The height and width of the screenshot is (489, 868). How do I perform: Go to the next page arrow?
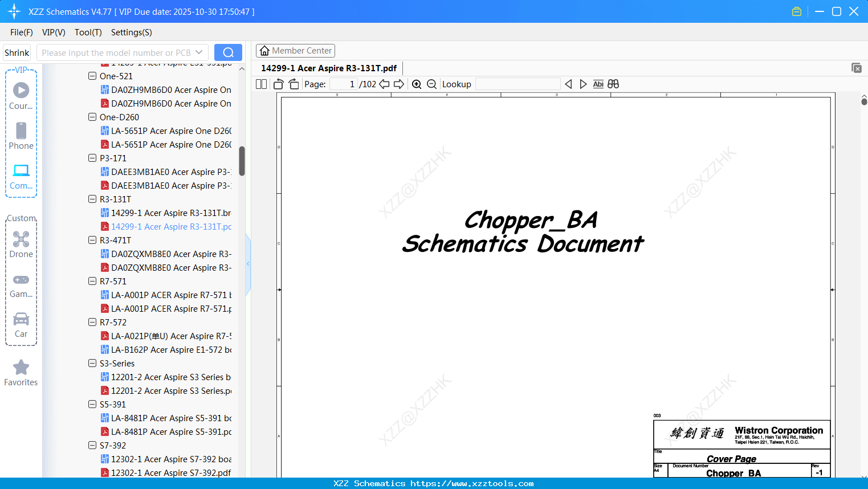[x=399, y=84]
